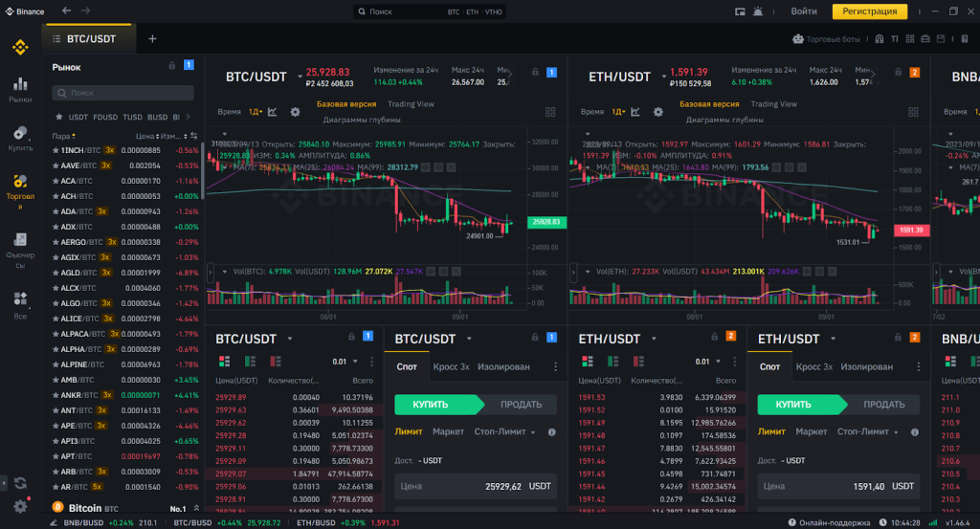Open the BTC/USDT pair dropdown in the chart header
Image resolution: width=980 pixels, height=529 pixels.
pos(300,77)
